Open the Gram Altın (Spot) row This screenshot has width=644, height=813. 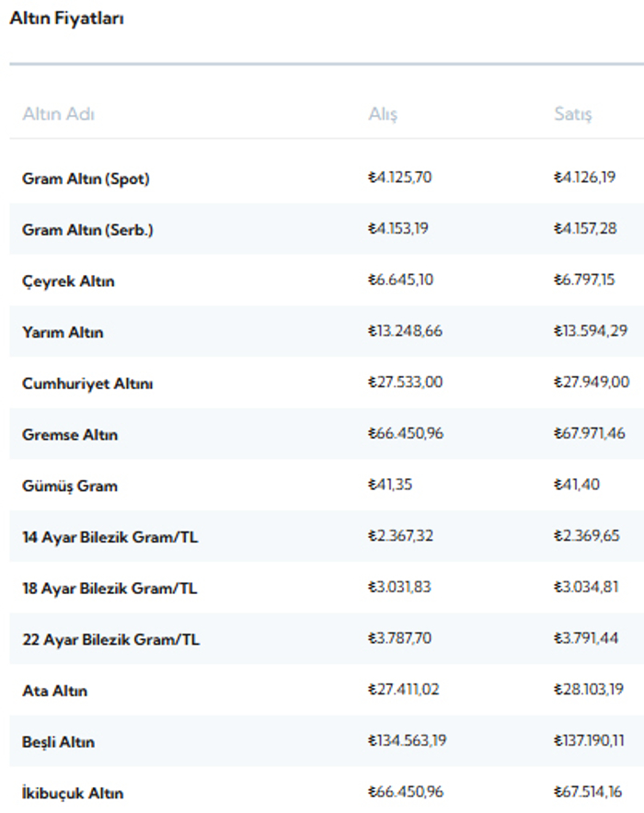[x=327, y=177]
